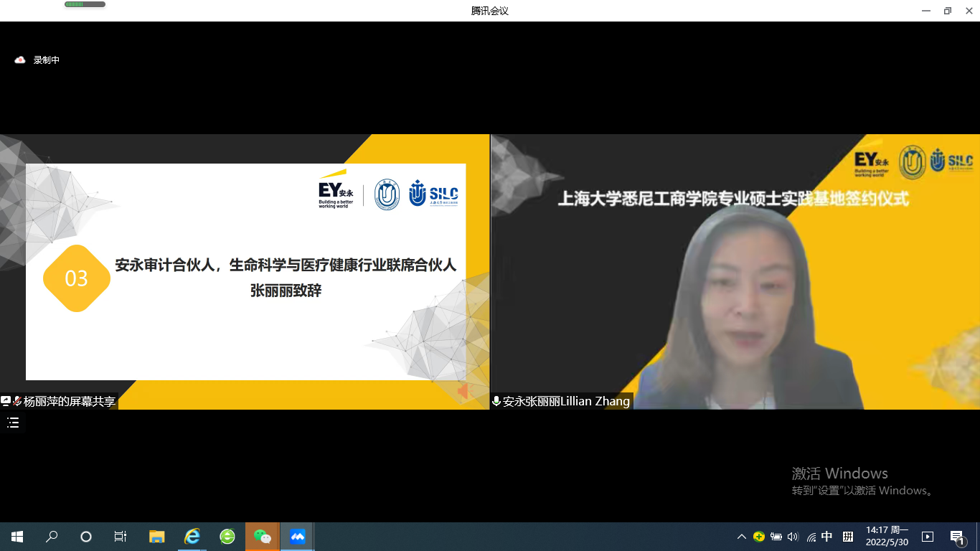This screenshot has height=551, width=980.
Task: Click microphone icon next to 安永张丽丽Lillian Zhang
Action: tap(496, 401)
